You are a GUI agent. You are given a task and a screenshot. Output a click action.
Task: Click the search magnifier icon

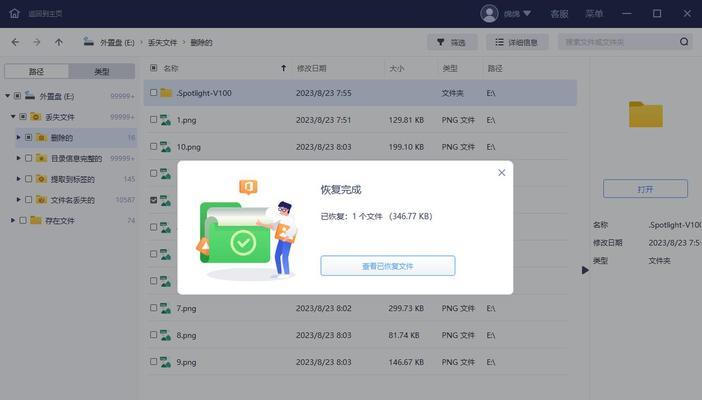684,42
